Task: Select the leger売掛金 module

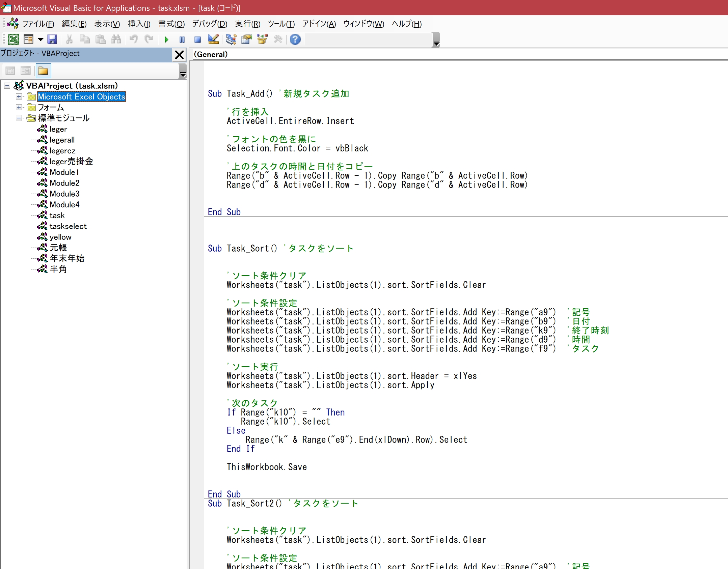Action: pyautogui.click(x=71, y=162)
